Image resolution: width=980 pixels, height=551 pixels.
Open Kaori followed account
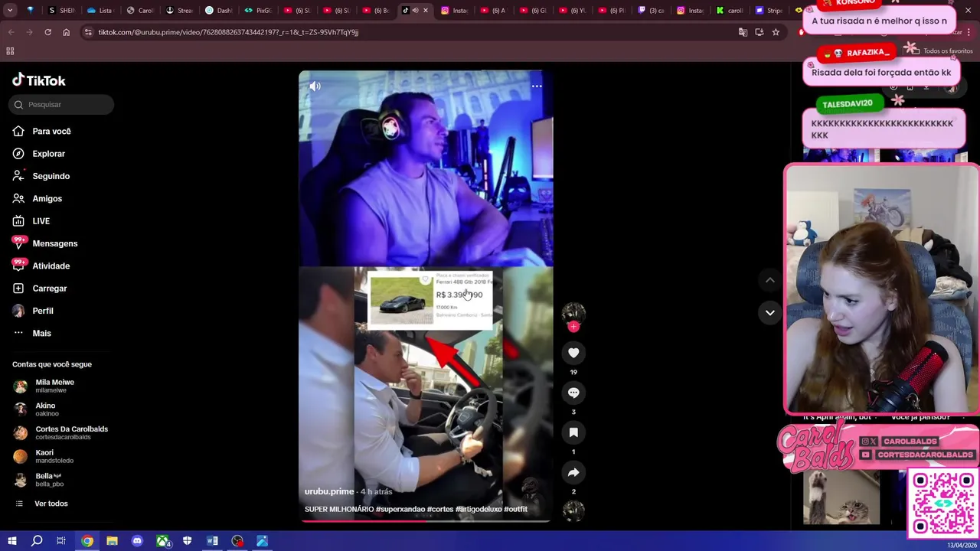tap(44, 456)
